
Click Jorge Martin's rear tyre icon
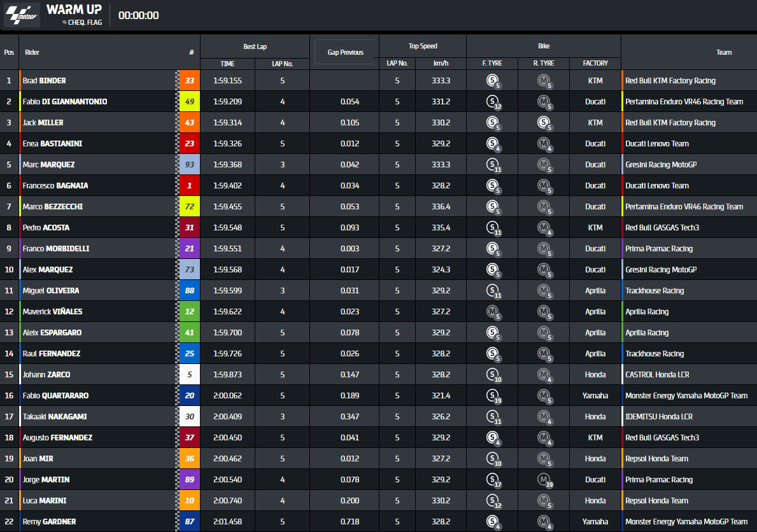pyautogui.click(x=544, y=480)
